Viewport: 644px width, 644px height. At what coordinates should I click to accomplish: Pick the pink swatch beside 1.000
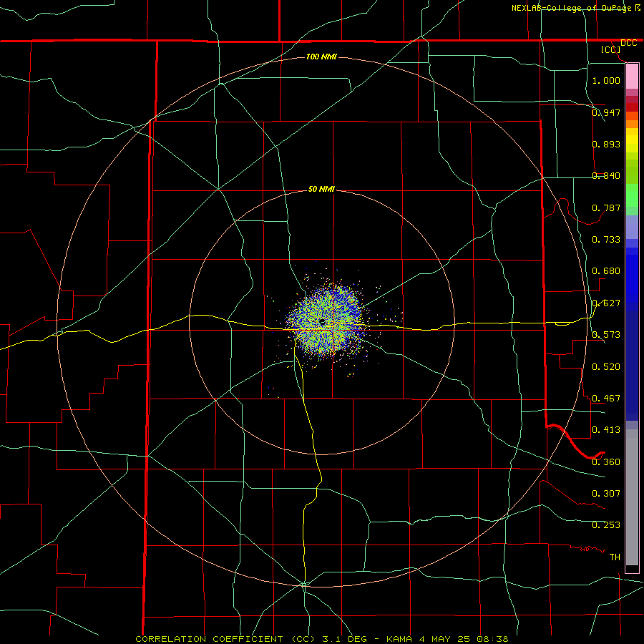(632, 77)
